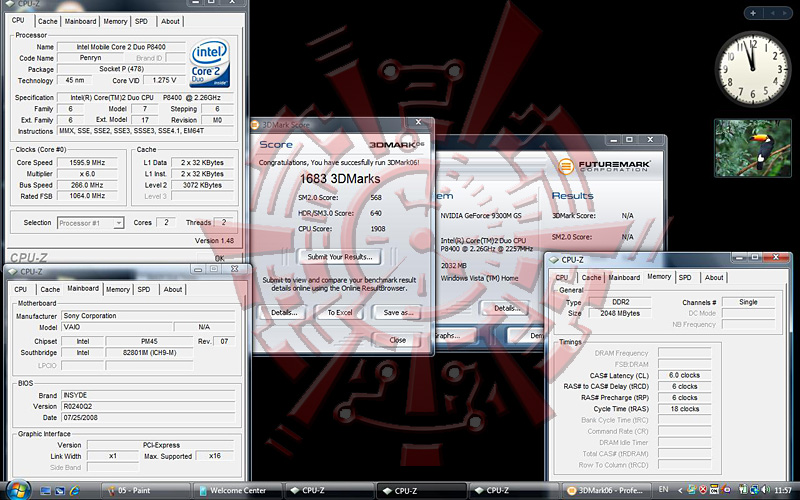The width and height of the screenshot is (800, 500).
Task: Launch Internet Explorer from quick launch
Action: (x=75, y=491)
